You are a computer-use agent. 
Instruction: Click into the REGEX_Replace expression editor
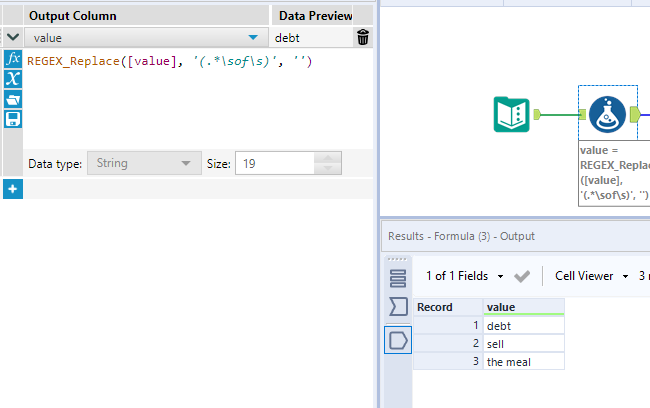(198, 99)
